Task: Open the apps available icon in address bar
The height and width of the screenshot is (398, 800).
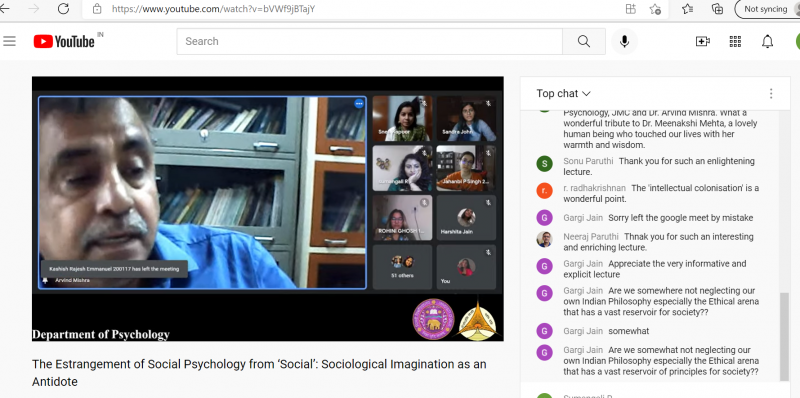Action: click(x=631, y=9)
